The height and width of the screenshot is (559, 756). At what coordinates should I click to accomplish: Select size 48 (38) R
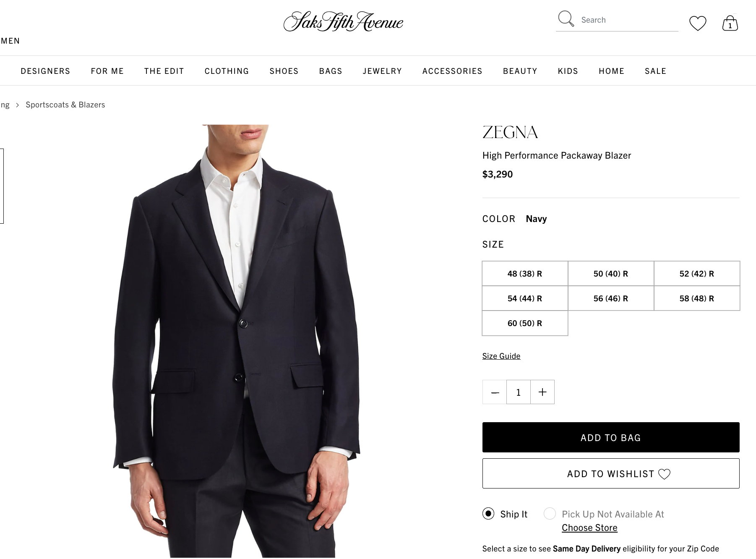point(524,274)
